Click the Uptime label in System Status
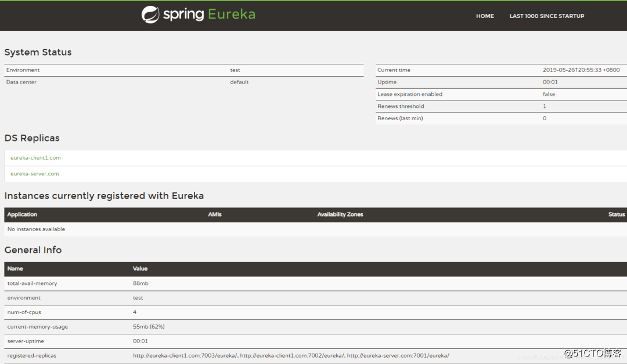 click(387, 82)
